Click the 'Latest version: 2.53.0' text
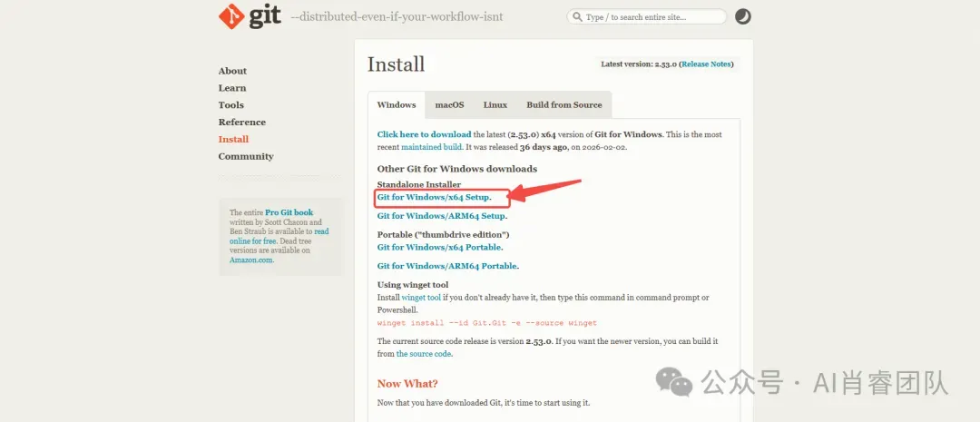Viewport: 980px width, 422px height. (639, 64)
